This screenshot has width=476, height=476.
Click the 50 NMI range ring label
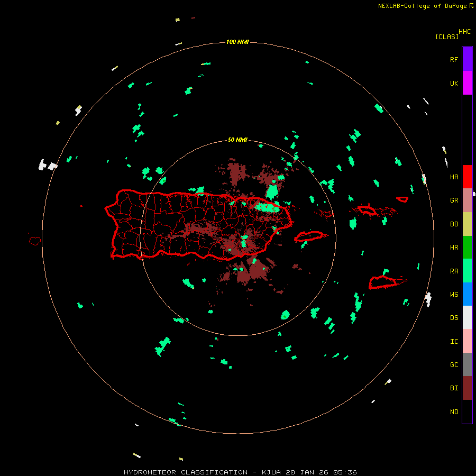pos(237,140)
